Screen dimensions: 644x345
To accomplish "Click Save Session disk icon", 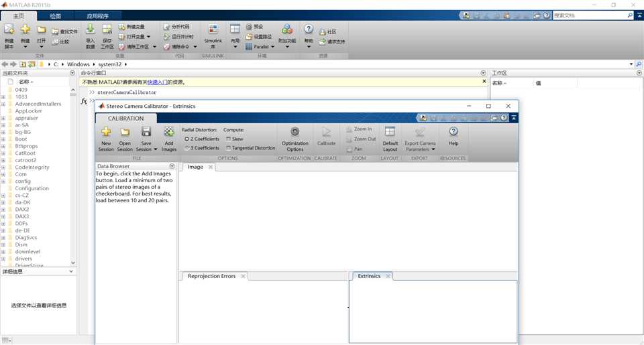I will [146, 131].
